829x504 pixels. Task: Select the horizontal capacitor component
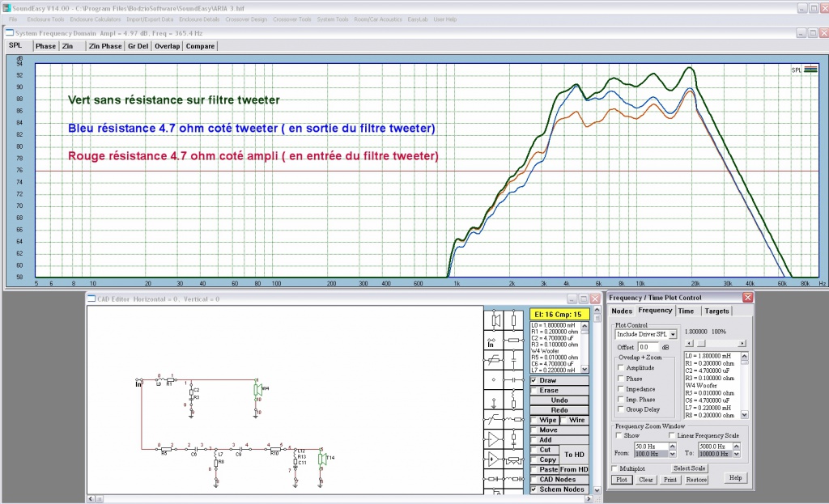pyautogui.click(x=513, y=379)
